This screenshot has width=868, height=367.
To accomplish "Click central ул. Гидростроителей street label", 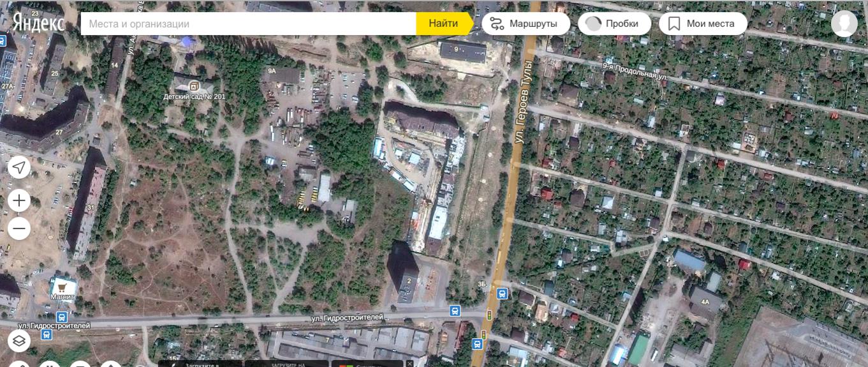I will pyautogui.click(x=348, y=317).
